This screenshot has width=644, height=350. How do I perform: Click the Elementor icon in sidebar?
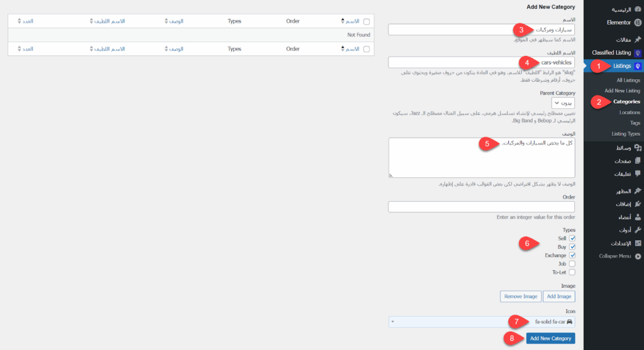coord(638,23)
